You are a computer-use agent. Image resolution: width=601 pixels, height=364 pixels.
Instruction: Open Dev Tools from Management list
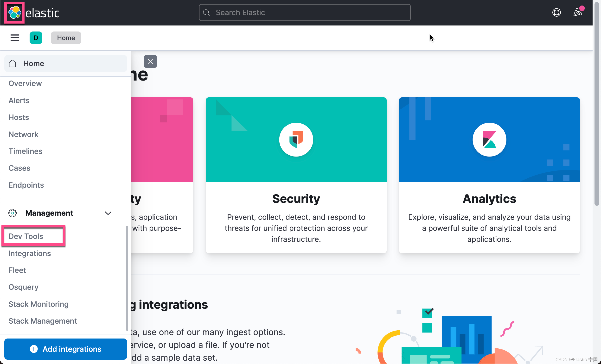coord(26,236)
